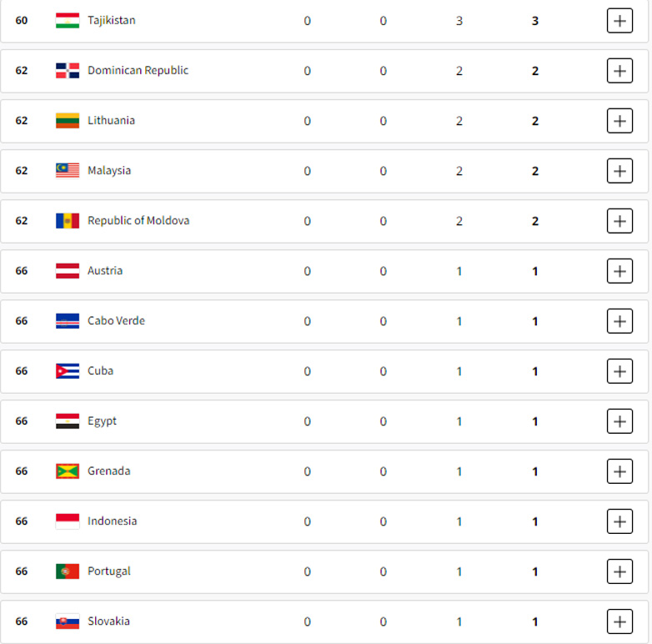The image size is (652, 644).
Task: Expand the Tajikistan medal details
Action: [619, 21]
